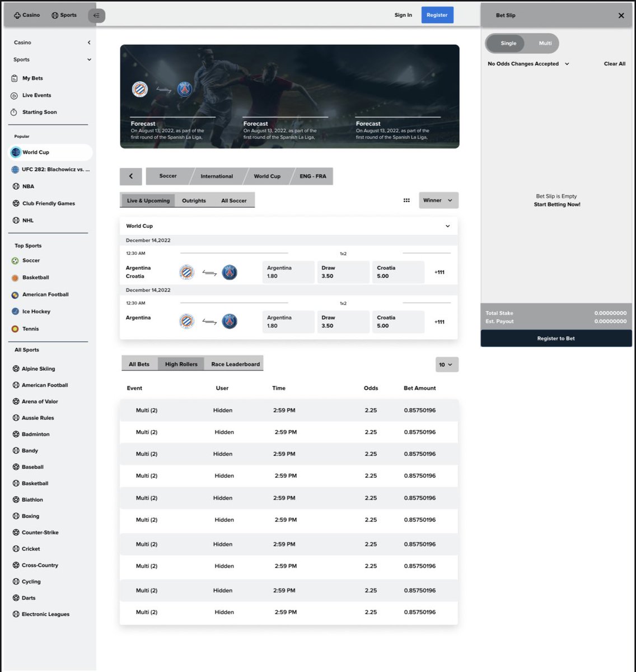Viewport: 636px width, 672px height.
Task: Click the Casino chip icon in header
Action: pyautogui.click(x=17, y=15)
